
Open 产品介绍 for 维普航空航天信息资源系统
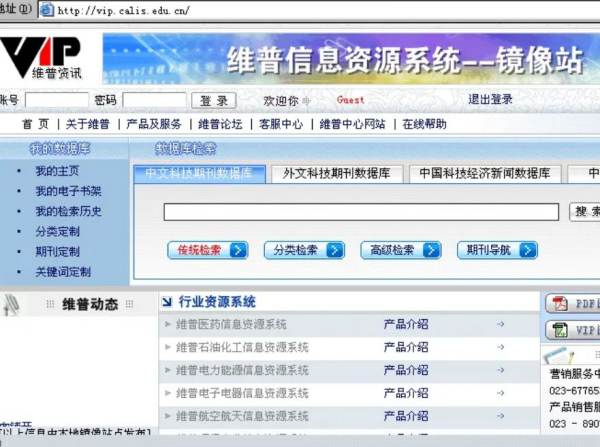[406, 416]
